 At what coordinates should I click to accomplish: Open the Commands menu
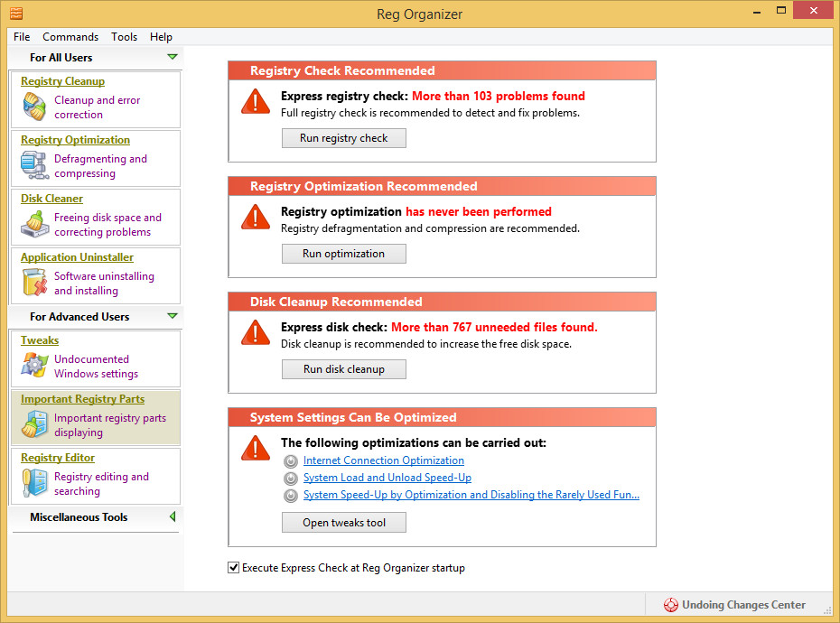(70, 37)
